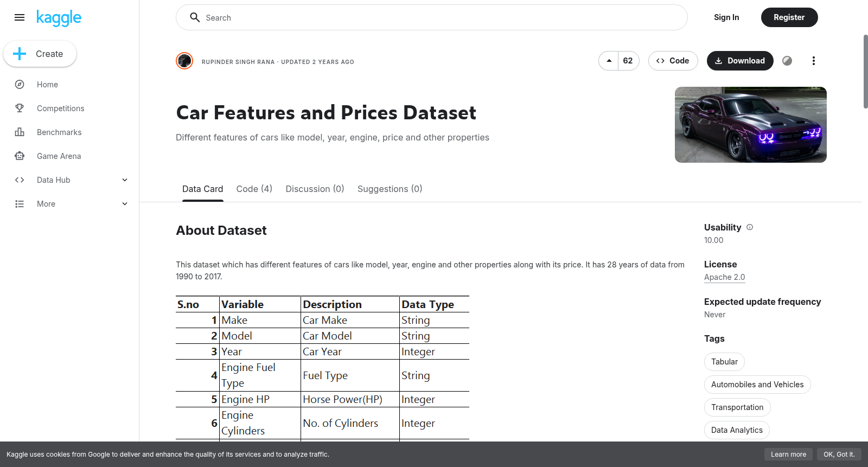
Task: Open the Home compass icon
Action: tap(20, 85)
